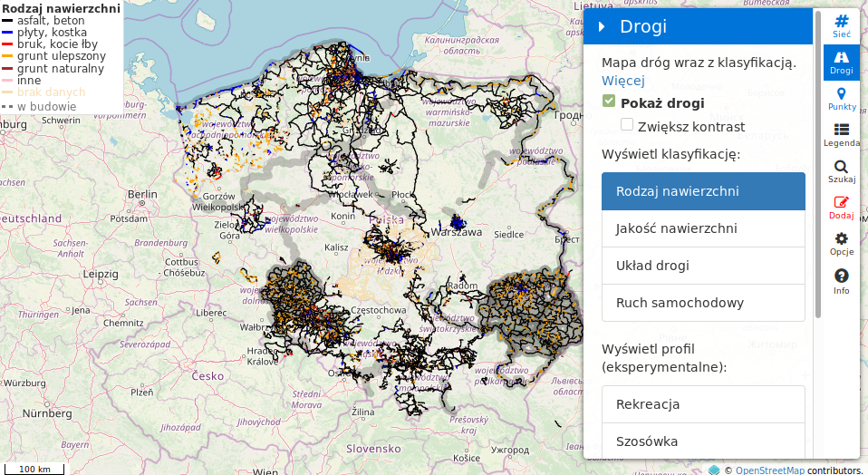Open the Info question mark icon
The height and width of the screenshot is (475, 868).
[x=842, y=281]
